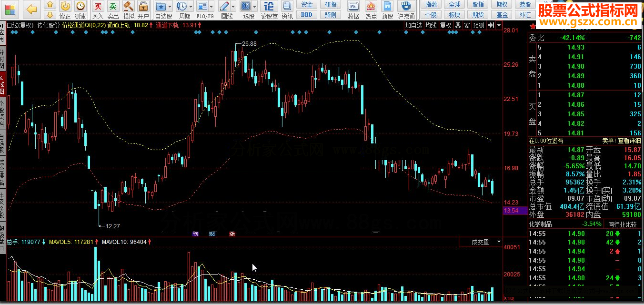Open the 超级盘口 sidebar tab
Image resolution: width=644 pixels, height=305 pixels.
click(x=2, y=239)
